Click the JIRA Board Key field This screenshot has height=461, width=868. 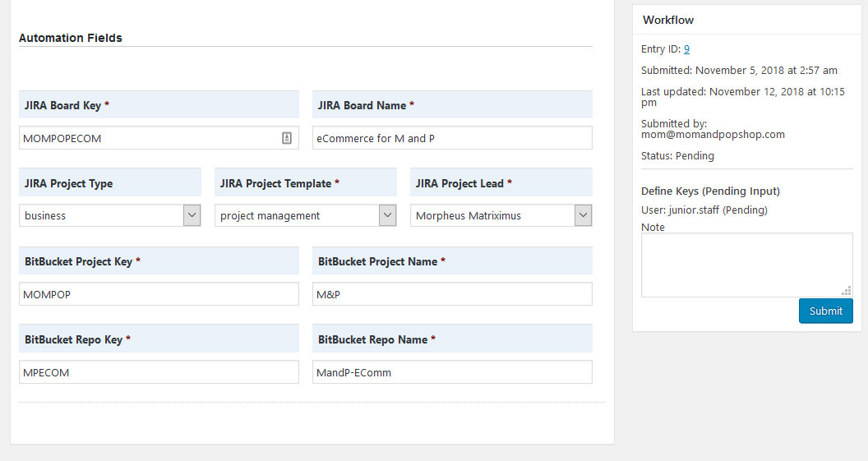(159, 138)
